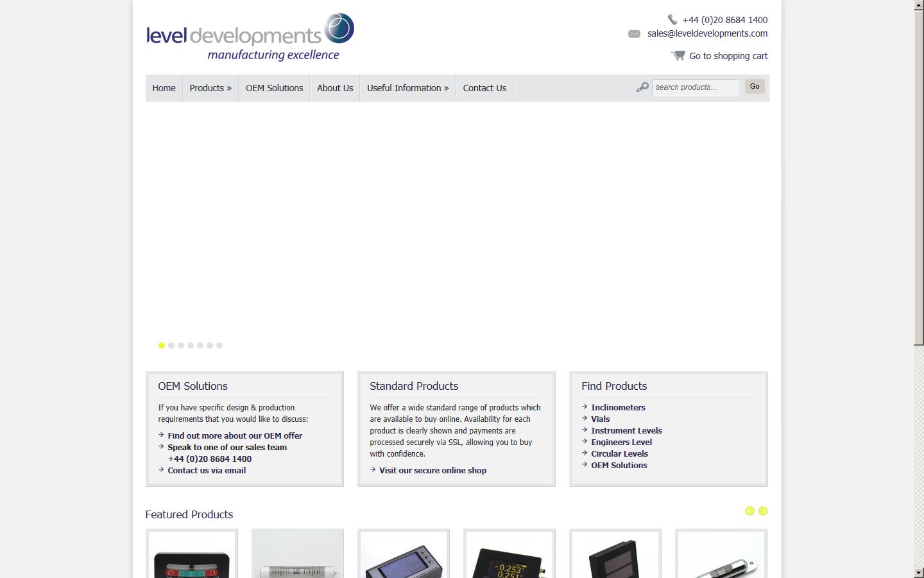The height and width of the screenshot is (578, 924).
Task: Click the Level Developments logo
Action: click(249, 35)
